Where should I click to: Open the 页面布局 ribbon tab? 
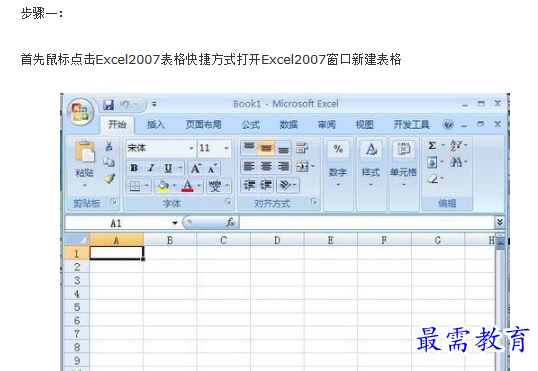(x=203, y=125)
